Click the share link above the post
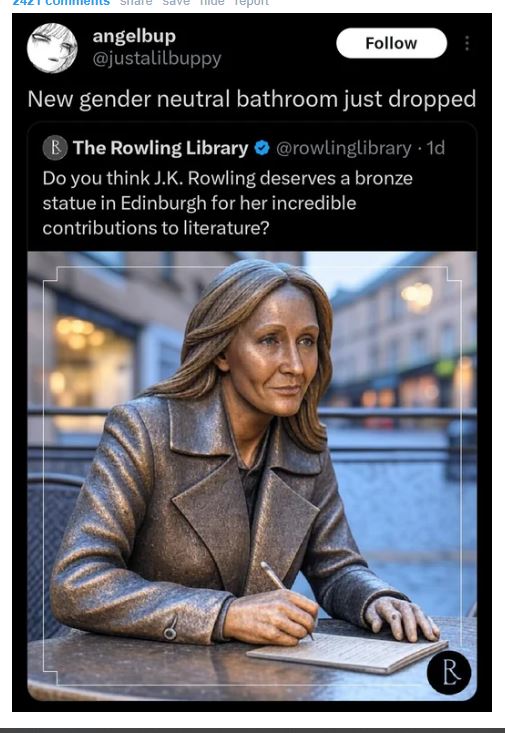Screen dimensions: 505x733 136,2
